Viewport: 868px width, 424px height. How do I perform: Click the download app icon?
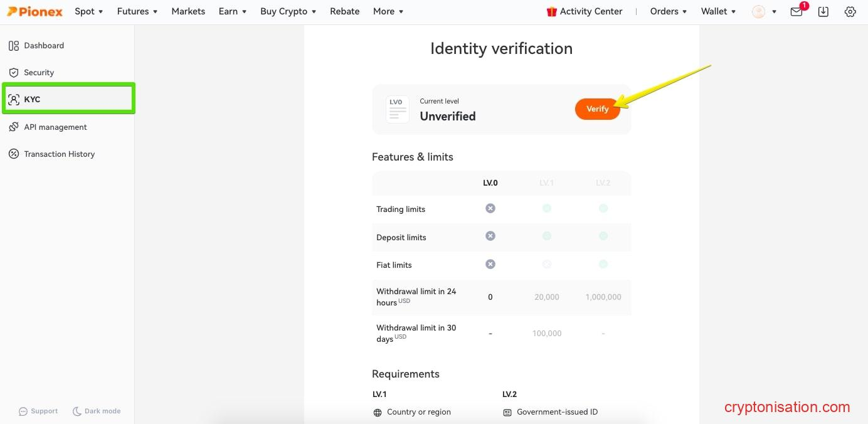click(823, 11)
